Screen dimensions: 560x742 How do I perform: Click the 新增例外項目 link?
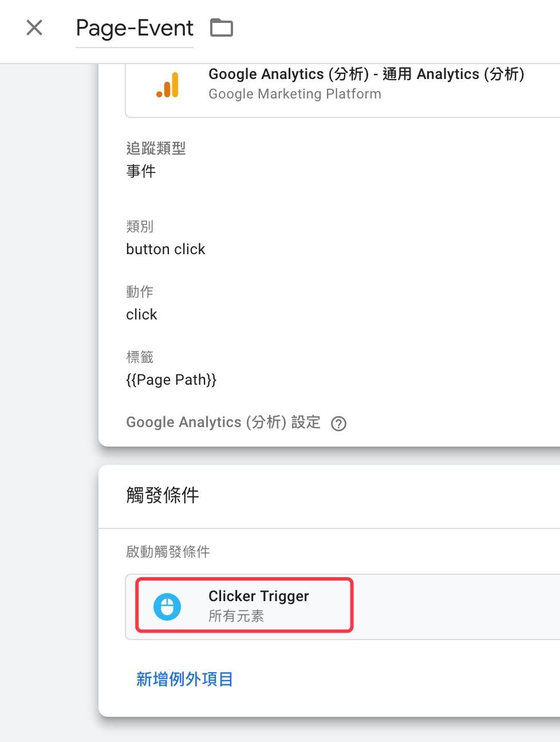click(x=184, y=679)
